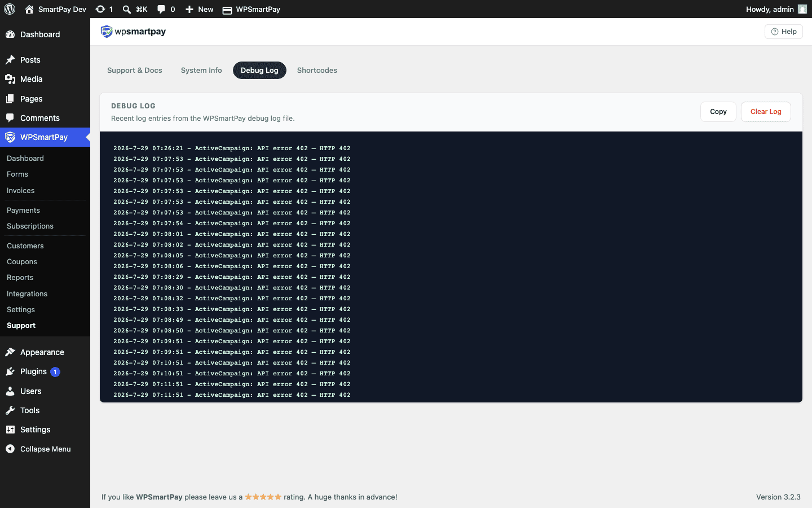
Task: Click log entry at 07:07:54
Action: [x=232, y=224]
